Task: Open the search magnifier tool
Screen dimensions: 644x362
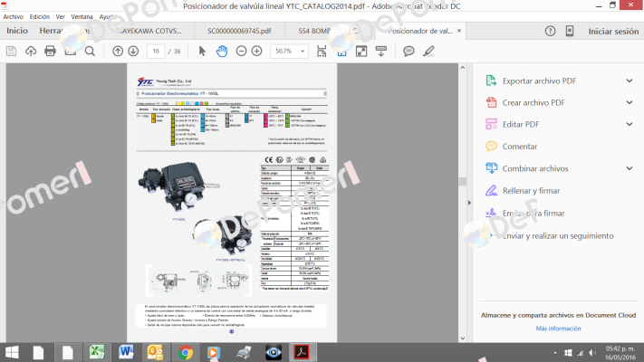Action: 90,51
